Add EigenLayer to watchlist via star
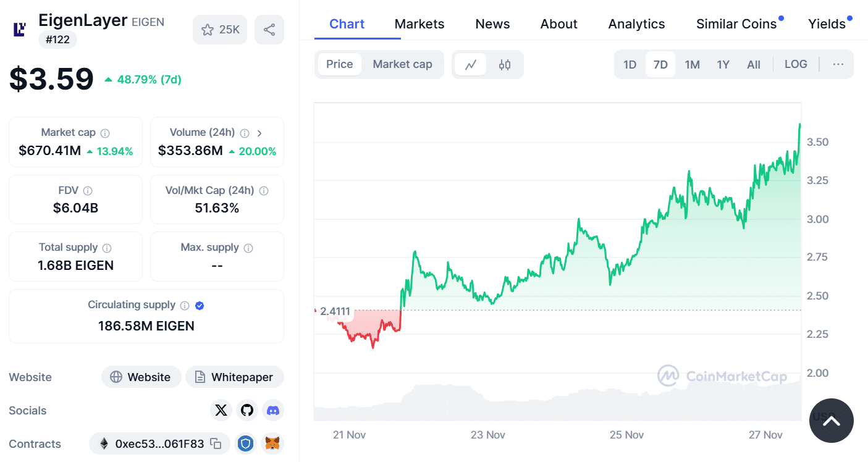The width and height of the screenshot is (868, 462). click(x=220, y=30)
